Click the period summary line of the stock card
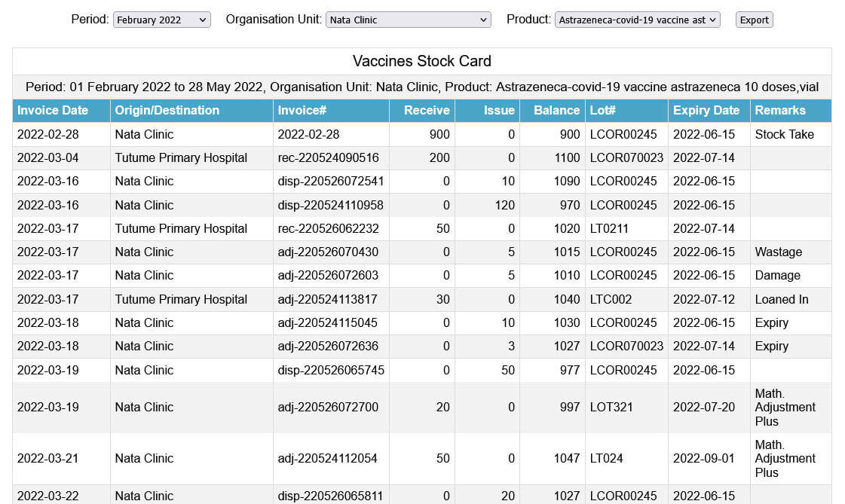Image resolution: width=845 pixels, height=504 pixels. click(x=422, y=87)
